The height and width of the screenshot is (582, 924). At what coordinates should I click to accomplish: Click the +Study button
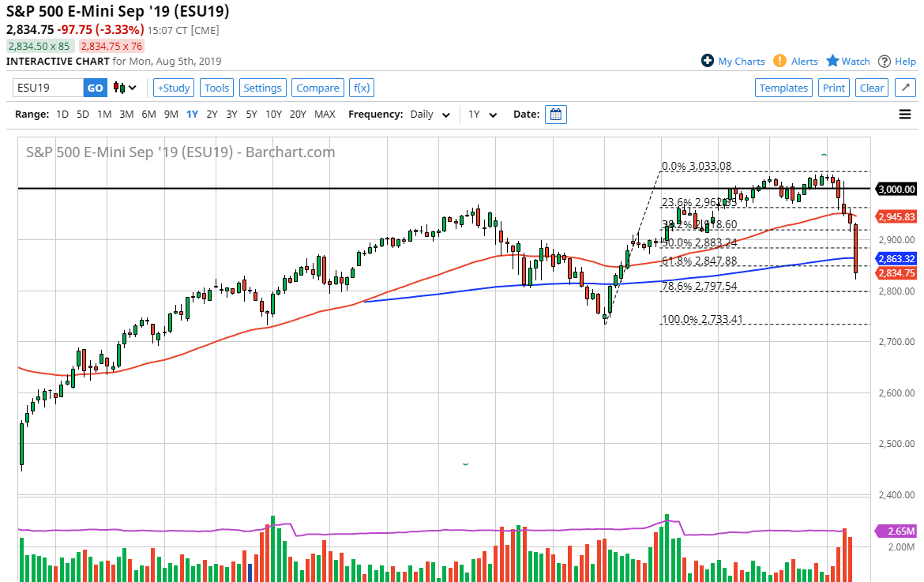tap(173, 88)
